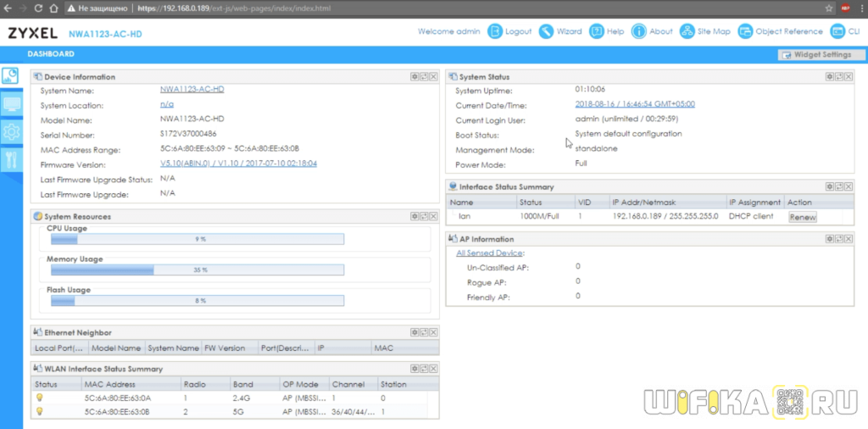868x429 pixels.
Task: Open Configuration gear in the sidebar
Action: pos(11,131)
